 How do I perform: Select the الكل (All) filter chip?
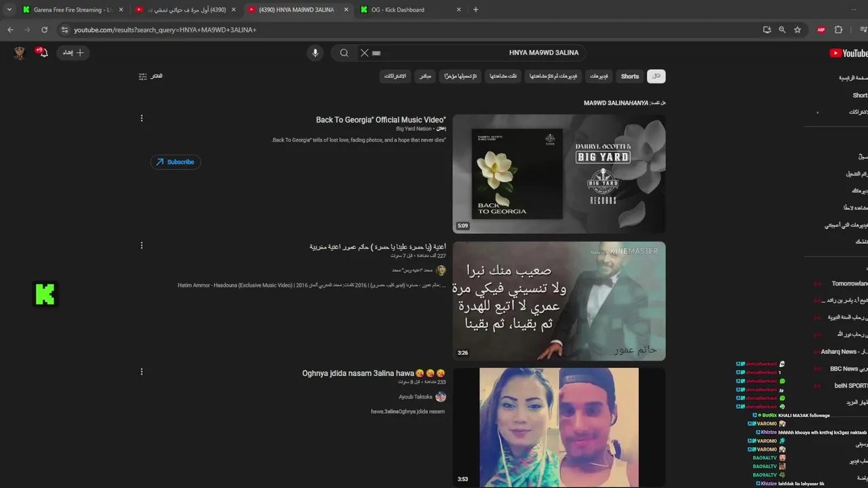[x=656, y=76]
